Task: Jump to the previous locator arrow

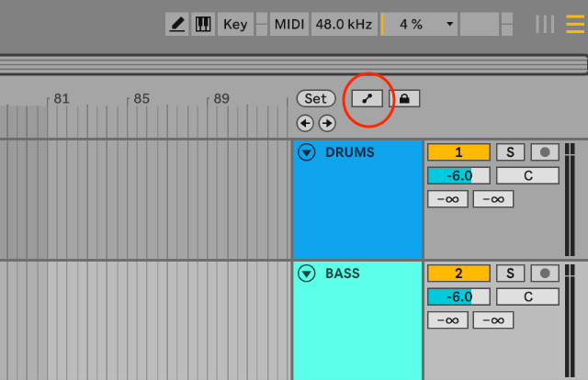Action: pos(305,123)
